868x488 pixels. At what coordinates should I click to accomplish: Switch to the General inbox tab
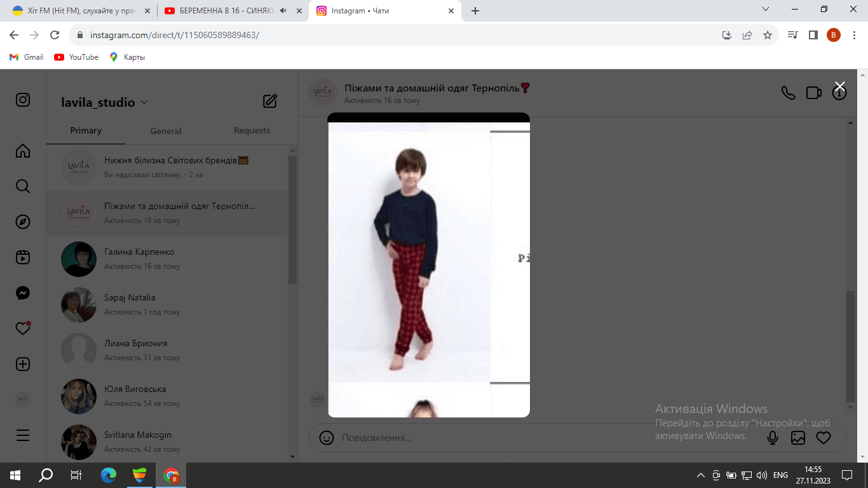(x=166, y=131)
